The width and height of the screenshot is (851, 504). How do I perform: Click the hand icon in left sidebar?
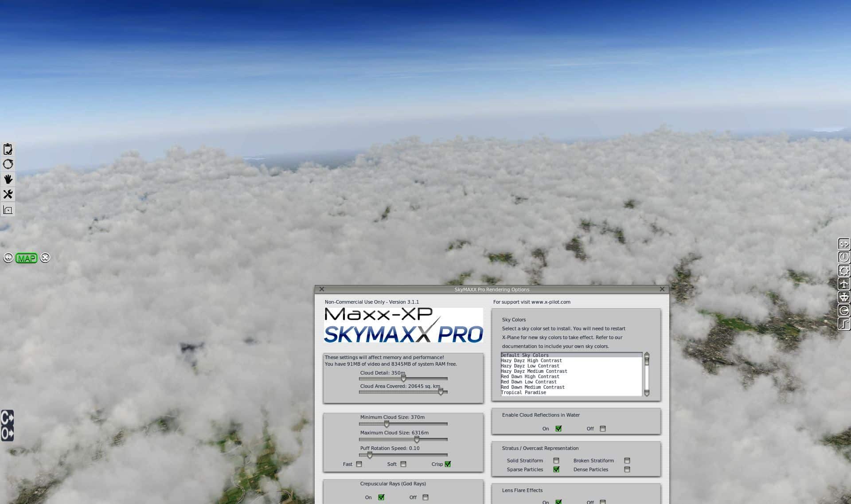8,179
